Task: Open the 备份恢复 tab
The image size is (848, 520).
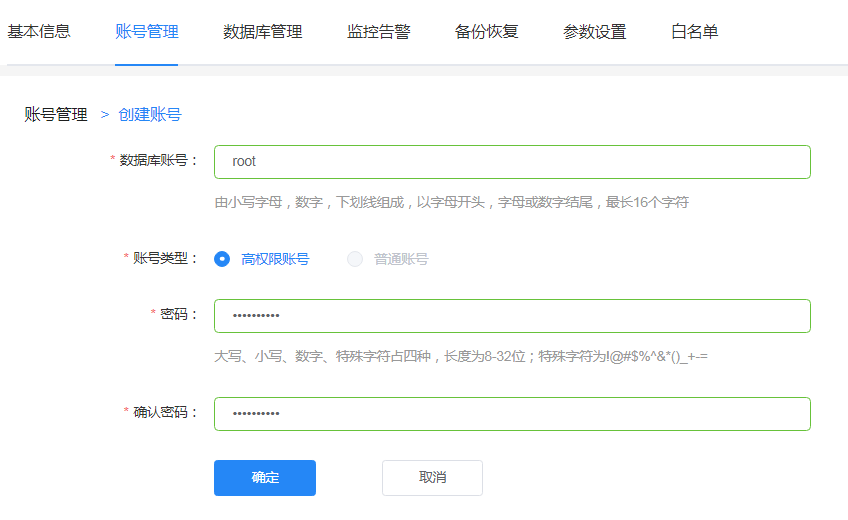Action: 486,31
